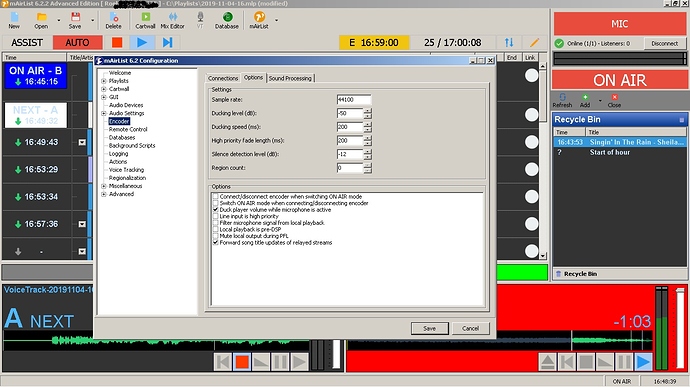Viewport: 690px width, 387px height.
Task: Open the Database toolbar icon
Action: 227,20
